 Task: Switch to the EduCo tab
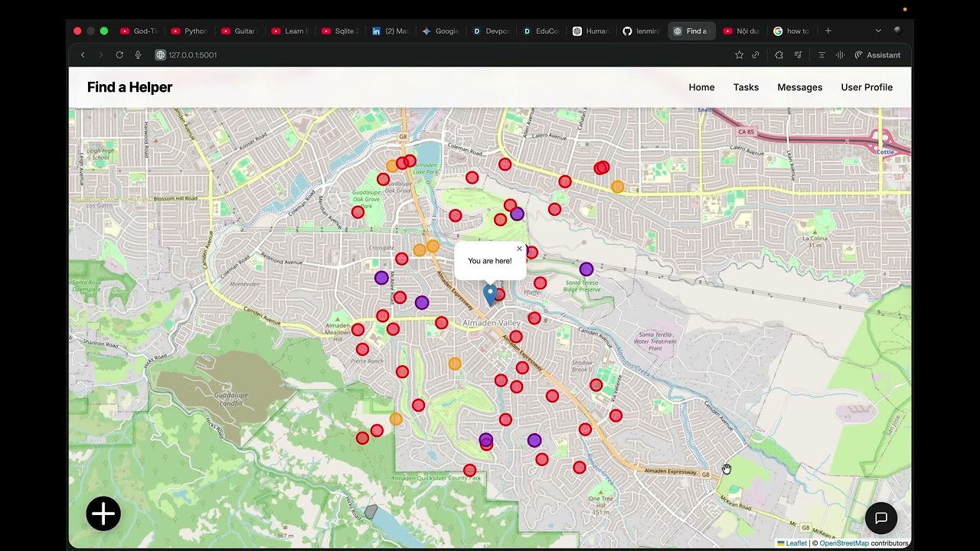click(541, 31)
